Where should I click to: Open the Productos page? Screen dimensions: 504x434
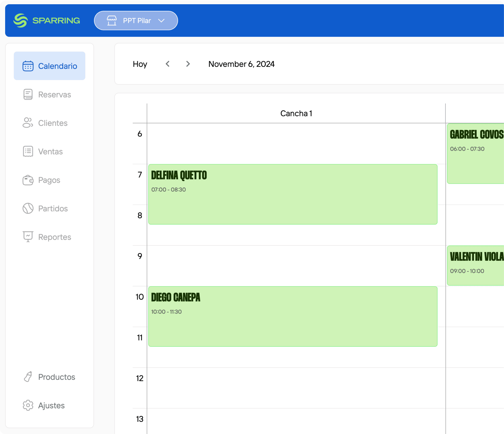click(50, 377)
